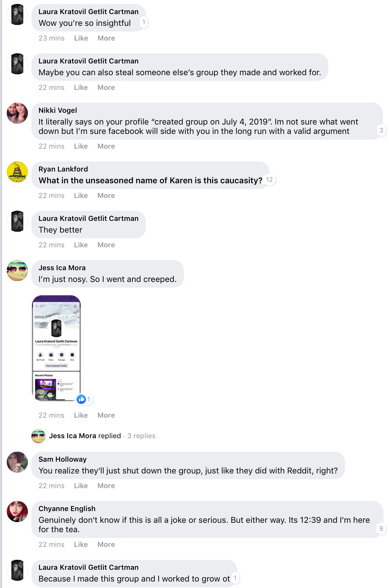Viewport: 389px width, 588px height.
Task: Tap Sam Holloway's profile photo
Action: [x=17, y=462]
